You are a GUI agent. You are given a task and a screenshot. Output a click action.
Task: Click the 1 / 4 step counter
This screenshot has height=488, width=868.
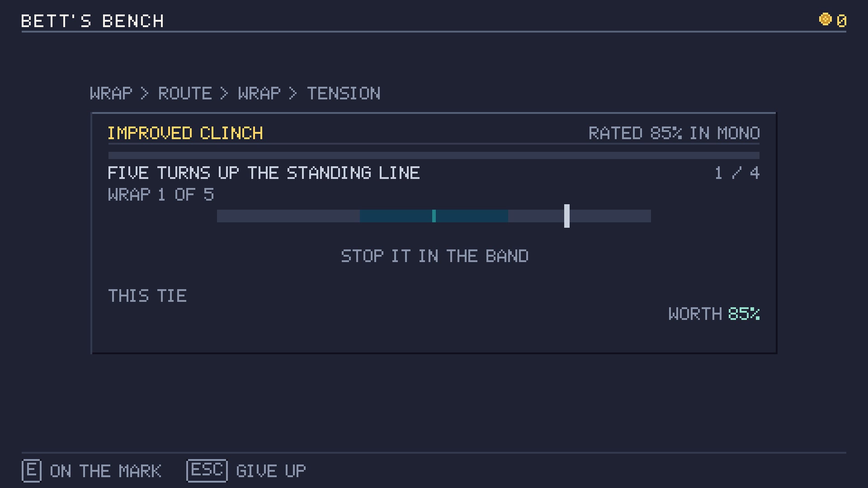(x=737, y=173)
